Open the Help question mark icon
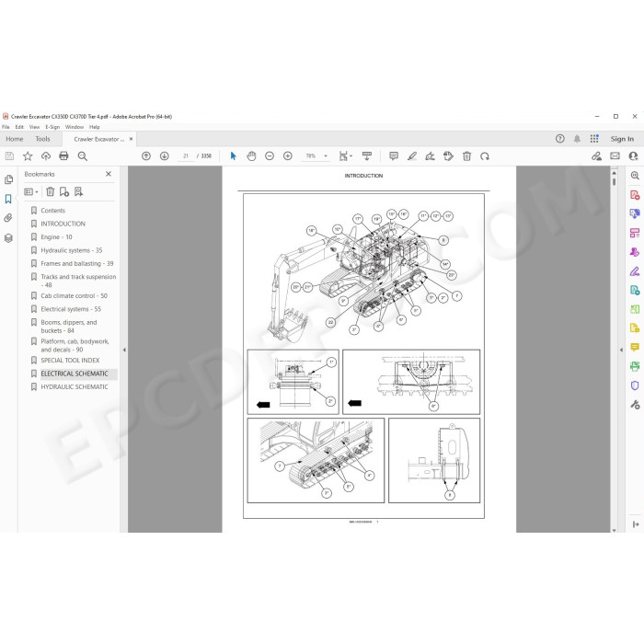The height and width of the screenshot is (644, 644). [x=559, y=139]
